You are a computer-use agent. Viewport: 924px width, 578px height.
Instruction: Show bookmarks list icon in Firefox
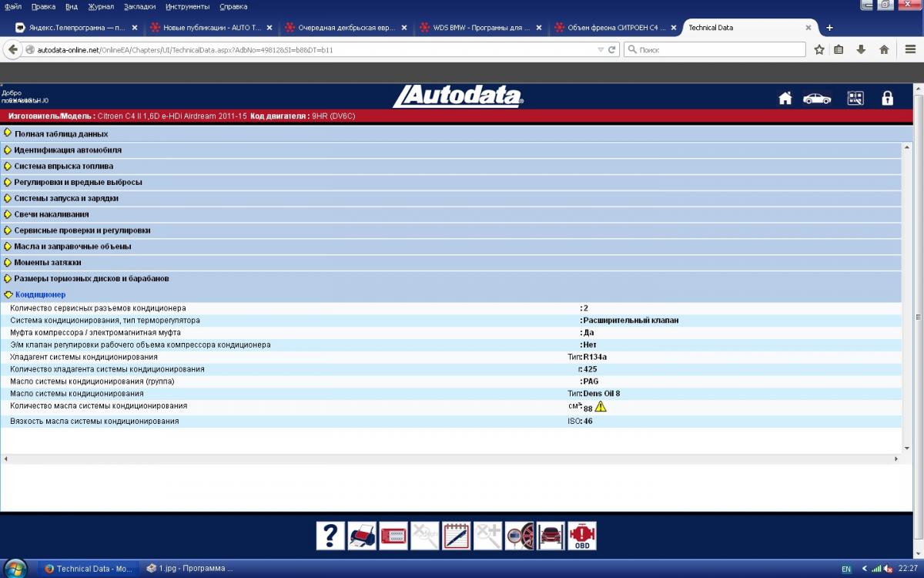[839, 49]
